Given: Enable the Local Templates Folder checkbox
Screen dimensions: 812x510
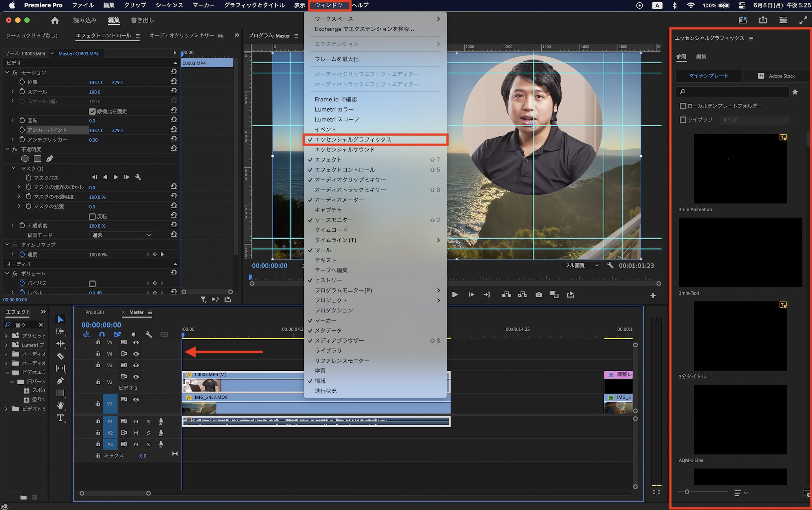Looking at the screenshot, I should [683, 106].
